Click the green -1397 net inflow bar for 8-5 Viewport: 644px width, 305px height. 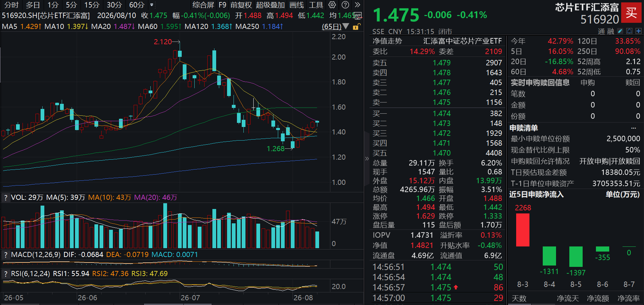(576, 257)
